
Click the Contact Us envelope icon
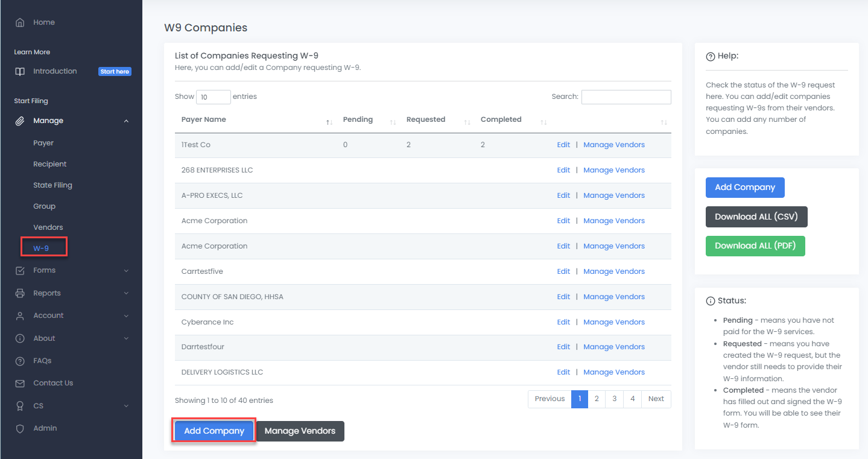click(20, 383)
